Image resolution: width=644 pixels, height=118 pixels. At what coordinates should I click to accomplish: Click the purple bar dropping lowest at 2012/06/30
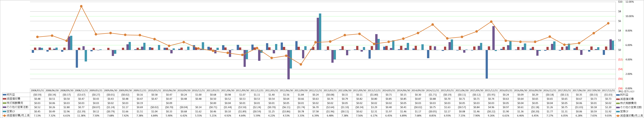coord(289,65)
